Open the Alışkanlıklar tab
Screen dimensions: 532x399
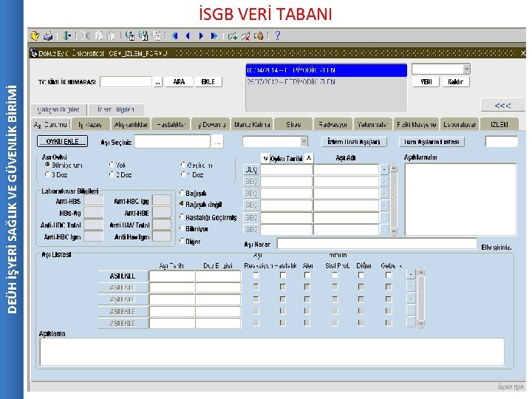(131, 125)
